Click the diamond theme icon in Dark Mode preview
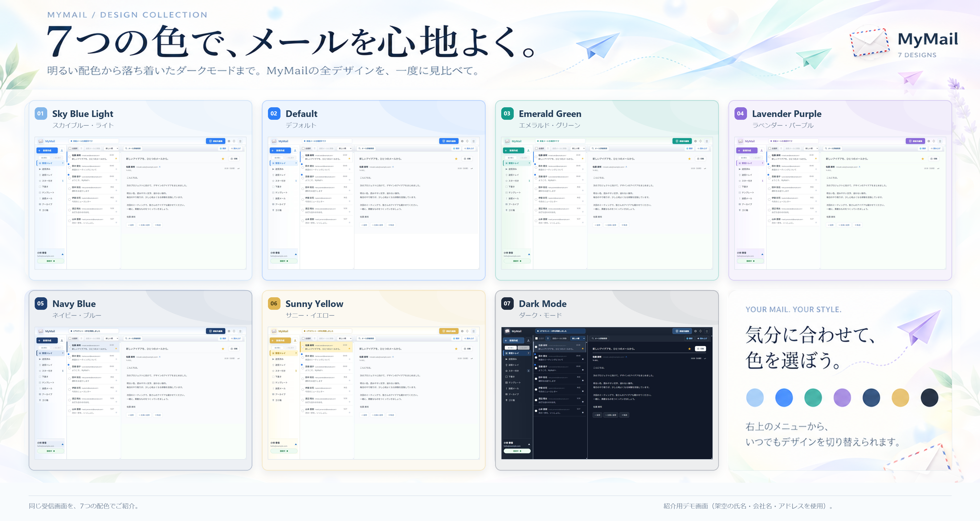 700,331
